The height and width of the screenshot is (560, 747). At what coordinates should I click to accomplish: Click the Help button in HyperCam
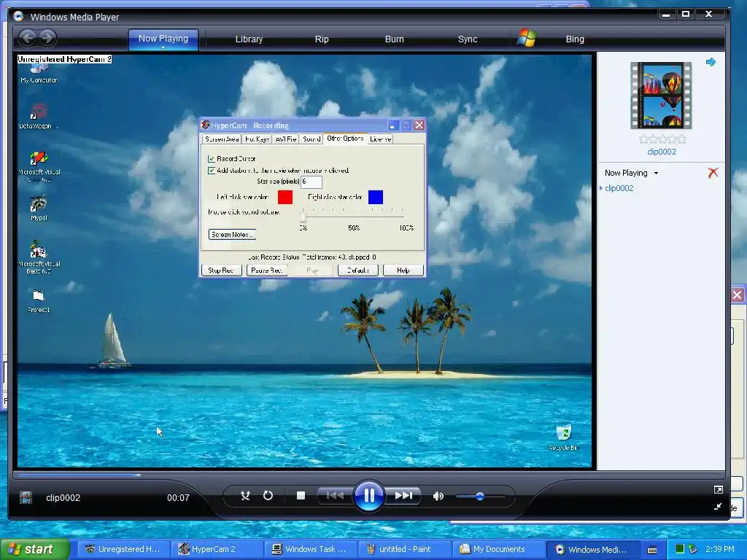coord(403,271)
